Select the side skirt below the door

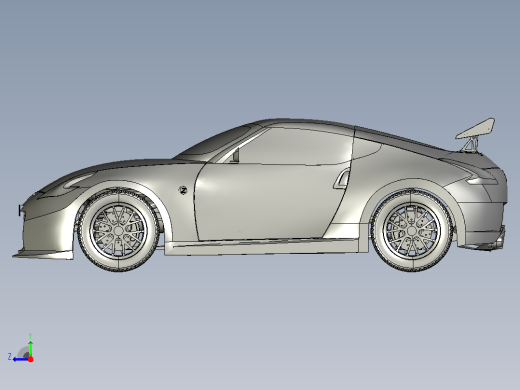[263, 248]
